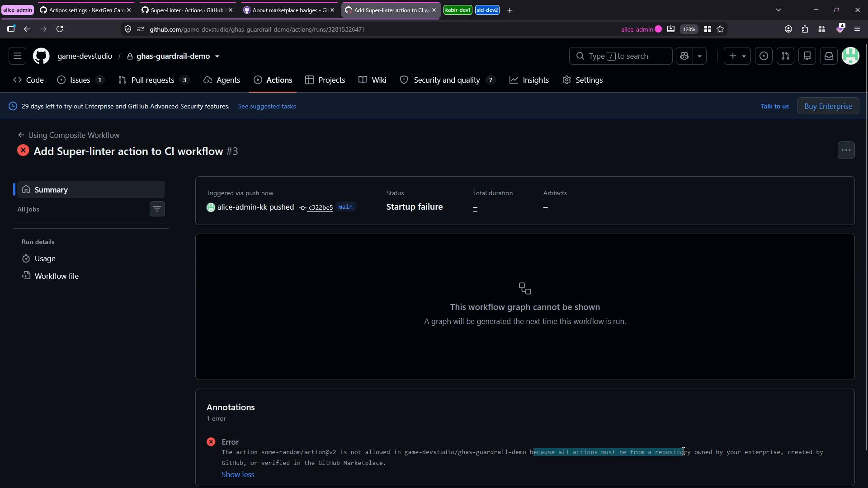Image resolution: width=868 pixels, height=488 pixels.
Task: Open the repository Settings tab
Action: pos(582,80)
